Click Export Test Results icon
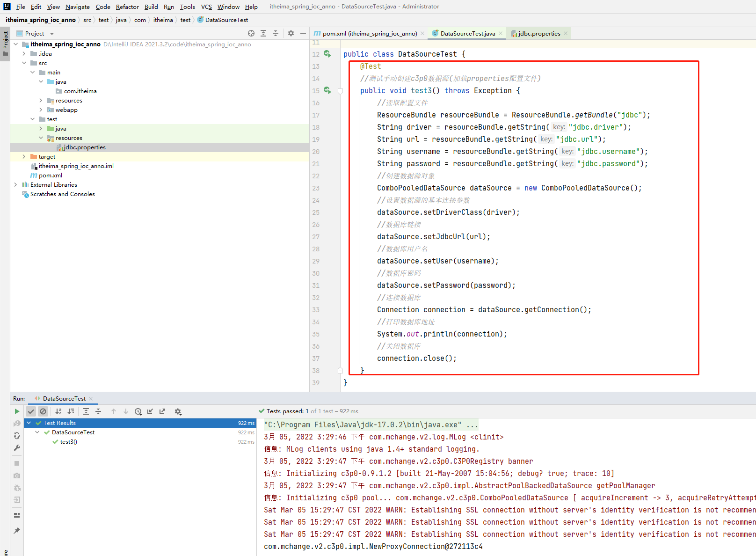Screen dimensions: 756x556 tap(162, 411)
